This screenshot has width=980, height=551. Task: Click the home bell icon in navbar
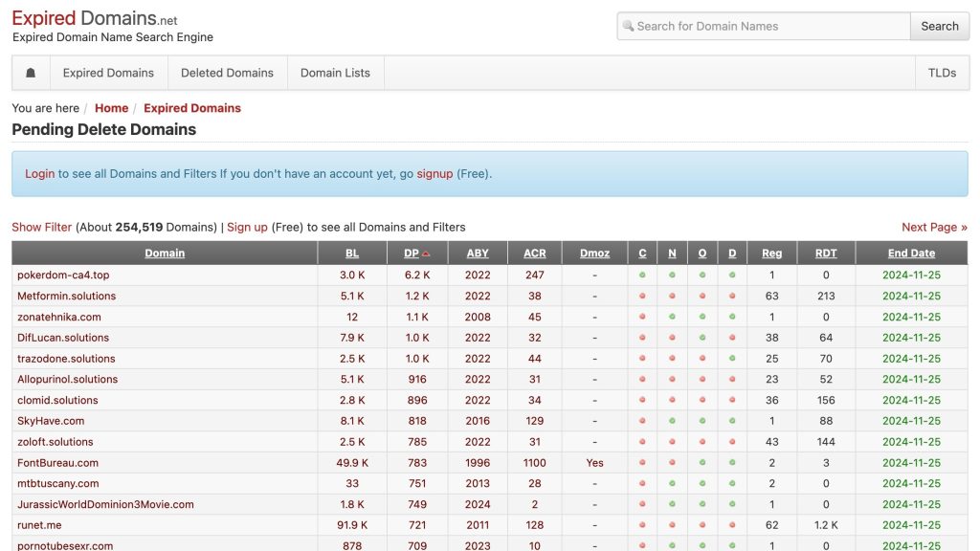(31, 73)
